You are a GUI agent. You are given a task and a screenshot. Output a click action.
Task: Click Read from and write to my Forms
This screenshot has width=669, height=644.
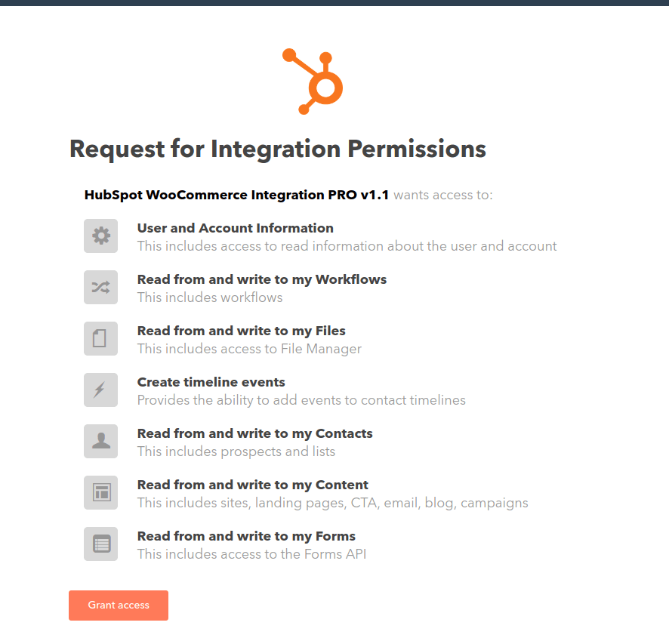pyautogui.click(x=246, y=536)
